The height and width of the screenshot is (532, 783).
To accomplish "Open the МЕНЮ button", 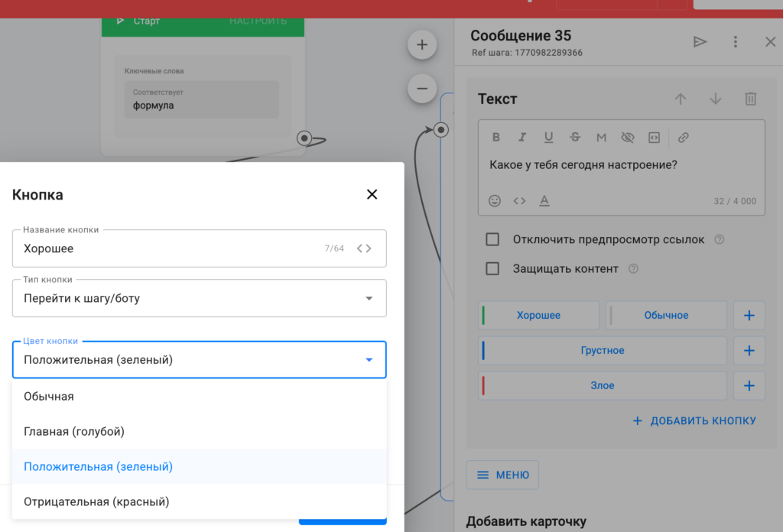I will (502, 475).
